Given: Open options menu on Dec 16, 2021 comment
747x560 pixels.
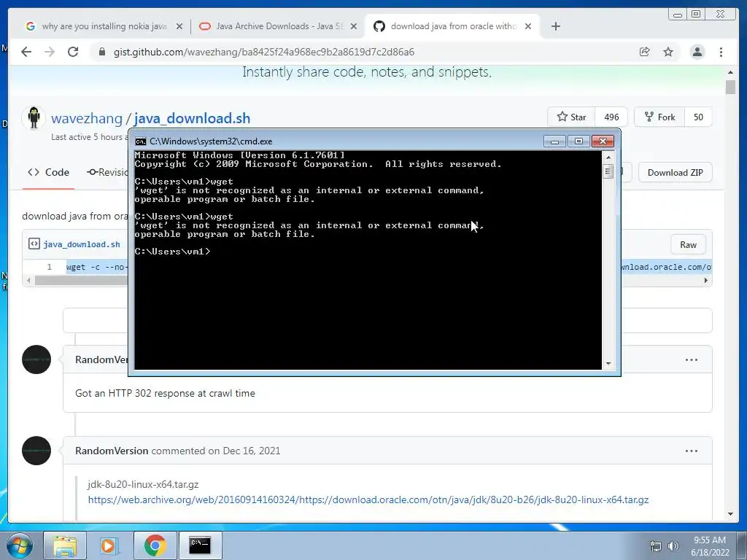Looking at the screenshot, I should pyautogui.click(x=692, y=451).
